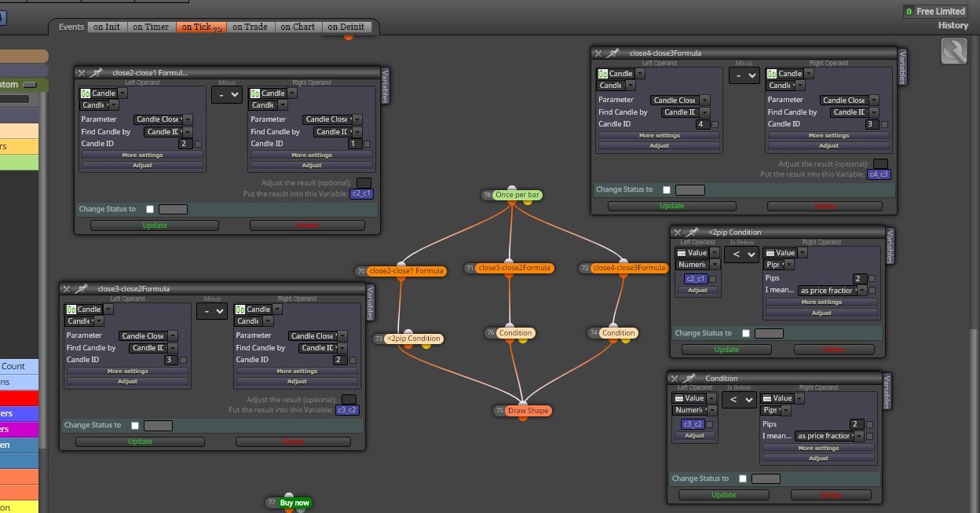The height and width of the screenshot is (513, 980).
Task: Toggle Change Status checkbox in <2pip Condition
Action: [746, 333]
